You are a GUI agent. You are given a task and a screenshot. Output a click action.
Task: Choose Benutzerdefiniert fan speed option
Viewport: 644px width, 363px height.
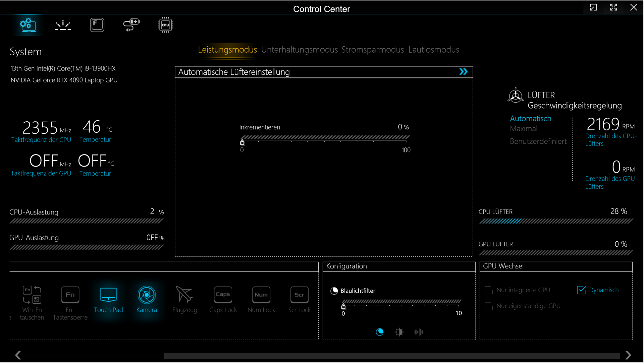pyautogui.click(x=538, y=141)
